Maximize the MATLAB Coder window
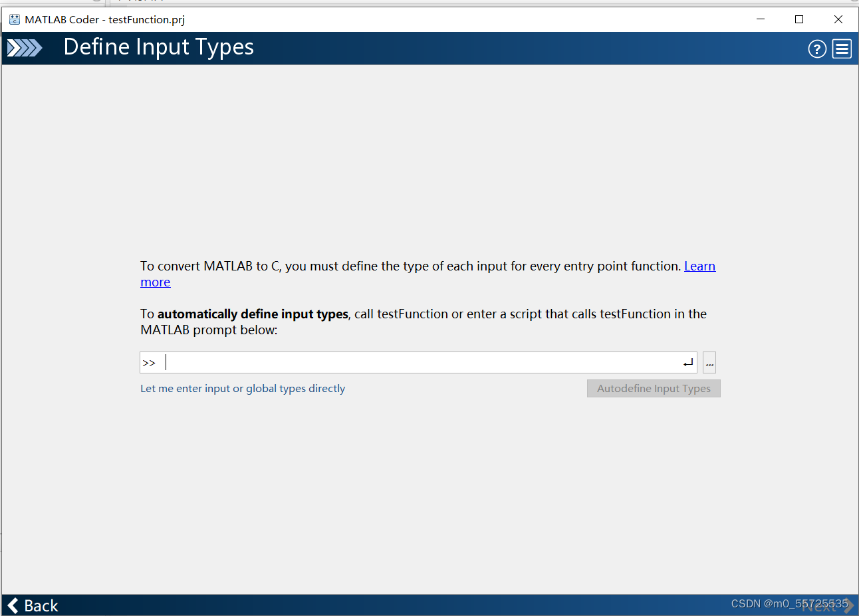 click(799, 19)
